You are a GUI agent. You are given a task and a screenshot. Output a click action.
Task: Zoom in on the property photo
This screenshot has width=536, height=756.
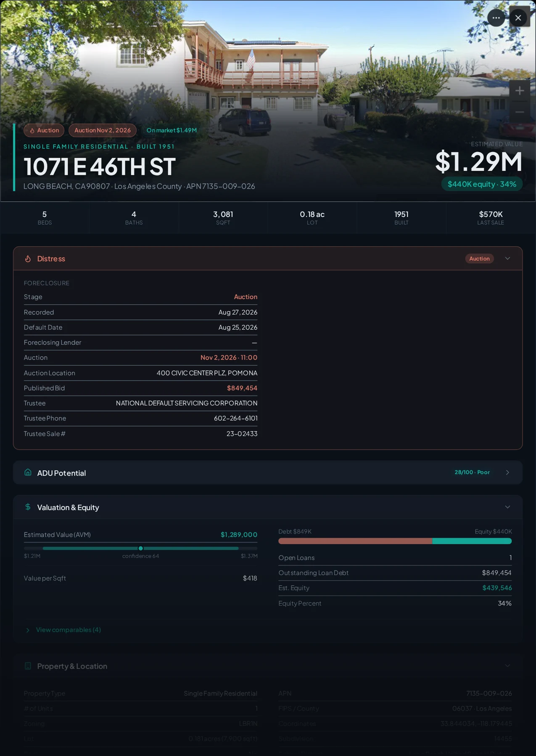click(x=520, y=91)
